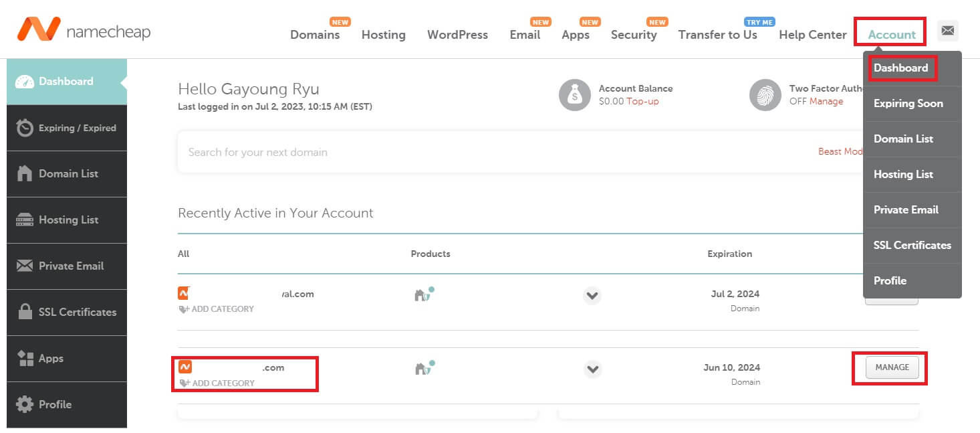
Task: Click the orange logo beside the Jul 2, 2024 domain
Action: pyautogui.click(x=185, y=293)
